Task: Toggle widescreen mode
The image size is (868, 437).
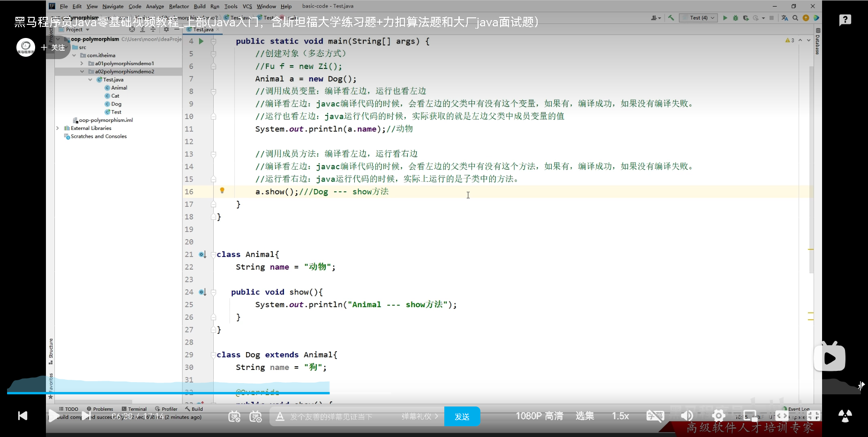Action: click(x=782, y=416)
